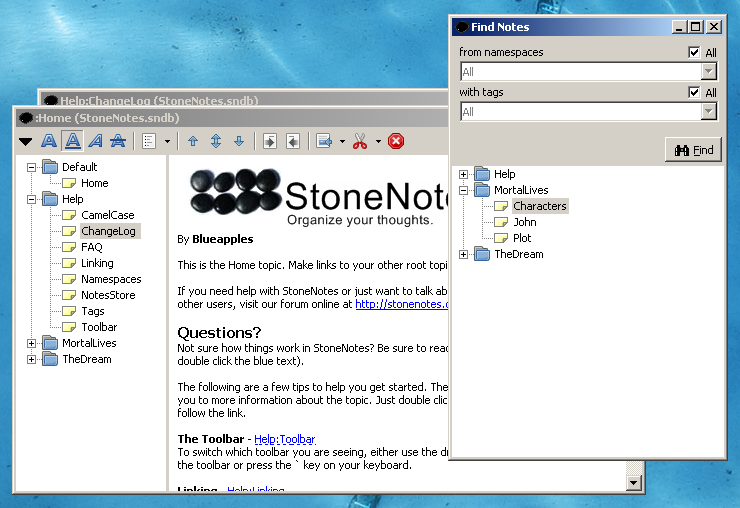
Task: Click the Help:ChangeLog window title bar
Action: click(243, 99)
